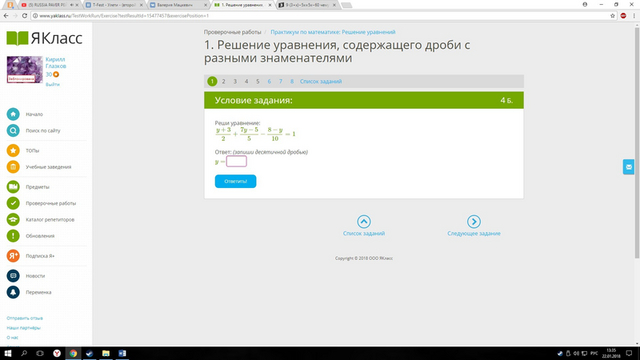Open the Переменка bell icon

[x=13, y=292]
